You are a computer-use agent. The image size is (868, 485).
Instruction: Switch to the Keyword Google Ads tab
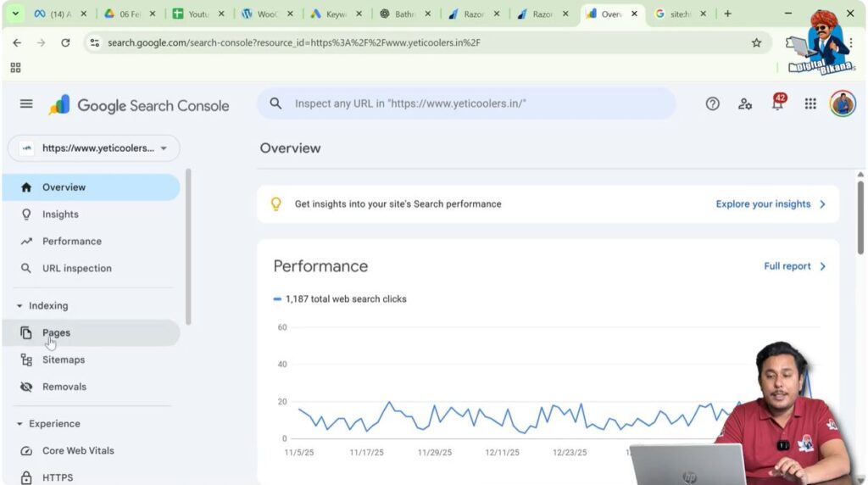(x=336, y=14)
